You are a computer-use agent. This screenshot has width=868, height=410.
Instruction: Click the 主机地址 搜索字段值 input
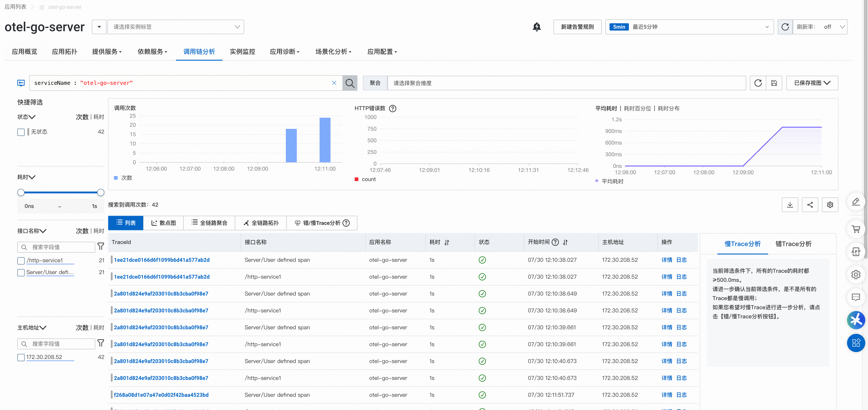(x=56, y=344)
